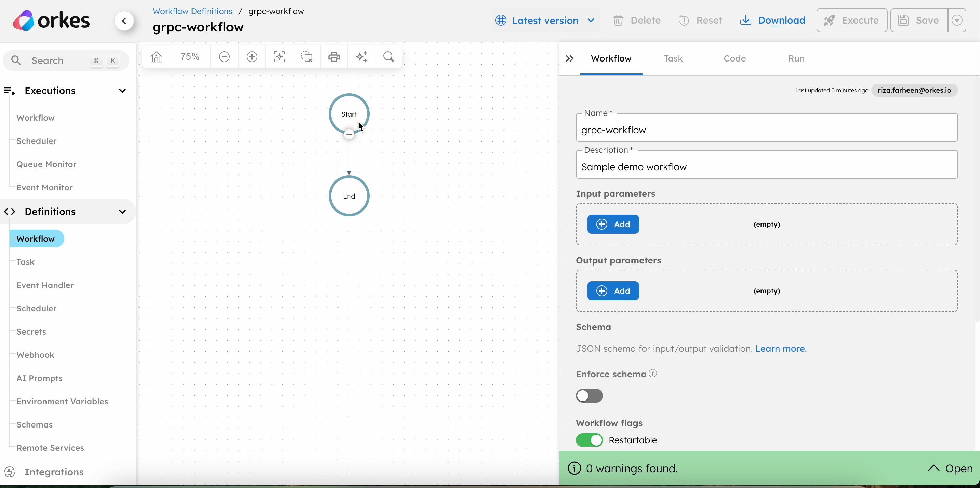Open the schema Learn more link
Viewport: 980px width, 488px height.
coord(781,349)
